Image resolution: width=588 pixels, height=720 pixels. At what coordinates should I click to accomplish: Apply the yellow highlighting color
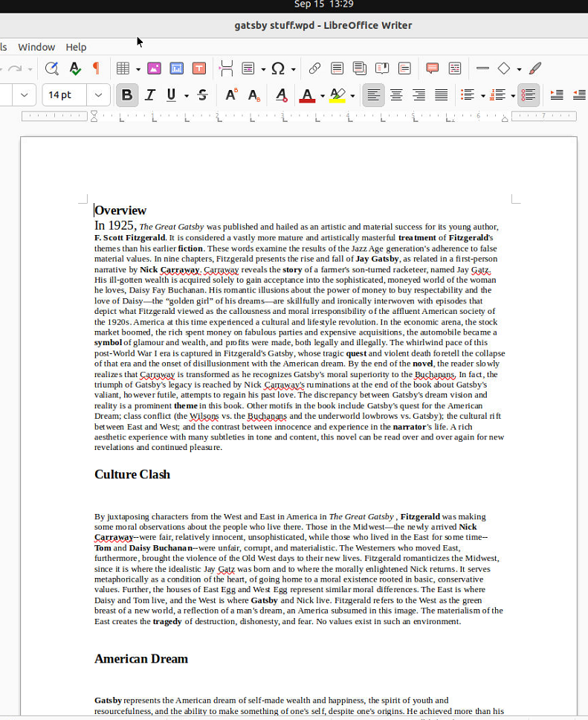(337, 95)
